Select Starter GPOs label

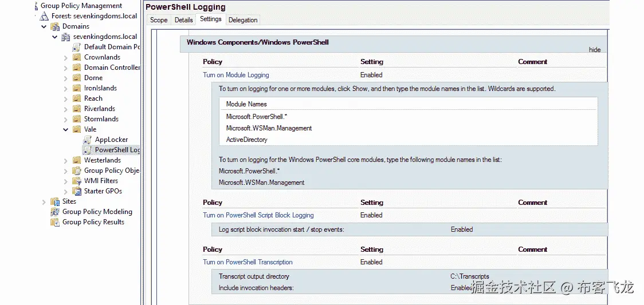[x=103, y=191]
